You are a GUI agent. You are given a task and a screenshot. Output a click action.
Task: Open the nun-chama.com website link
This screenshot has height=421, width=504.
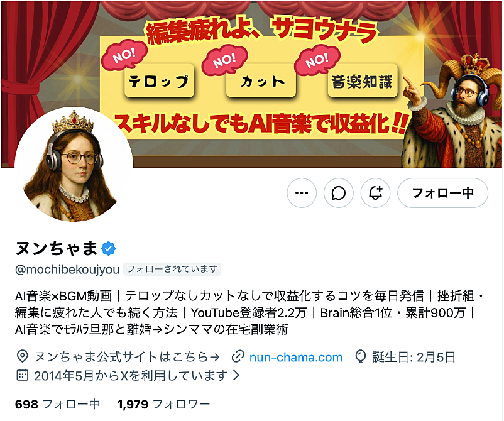[296, 357]
